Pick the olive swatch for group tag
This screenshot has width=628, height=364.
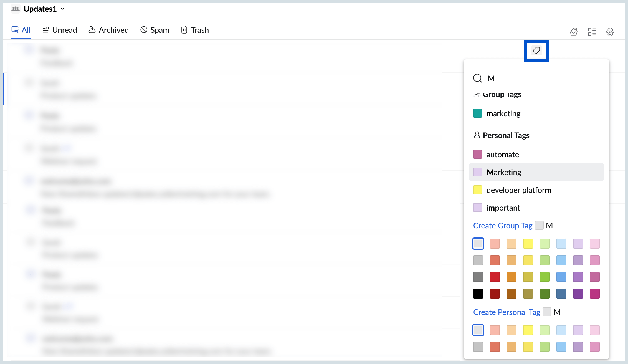click(528, 294)
